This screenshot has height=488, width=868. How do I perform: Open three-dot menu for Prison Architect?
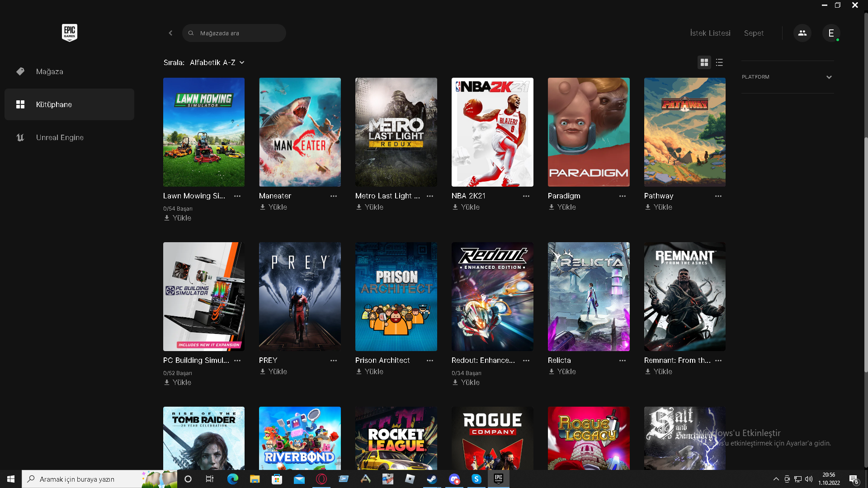tap(430, 361)
